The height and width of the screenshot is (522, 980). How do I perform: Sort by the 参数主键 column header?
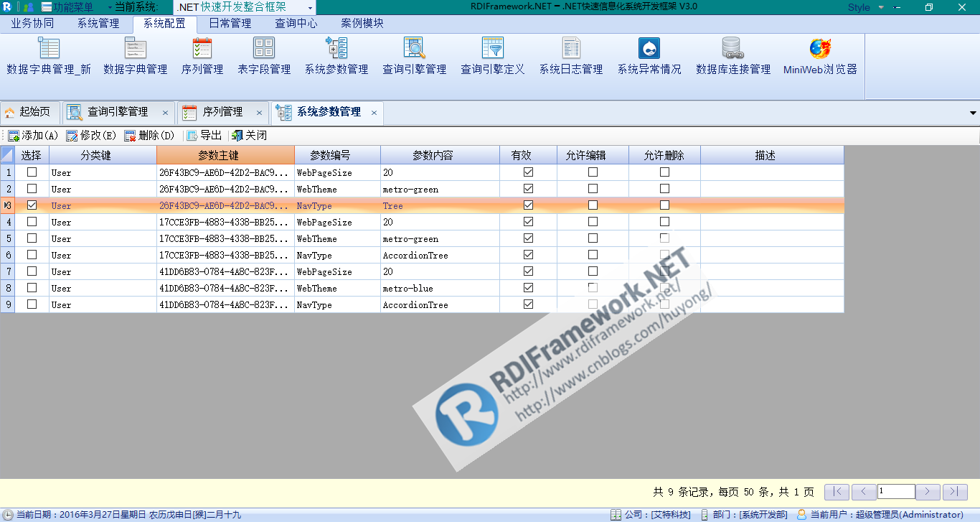tap(225, 155)
